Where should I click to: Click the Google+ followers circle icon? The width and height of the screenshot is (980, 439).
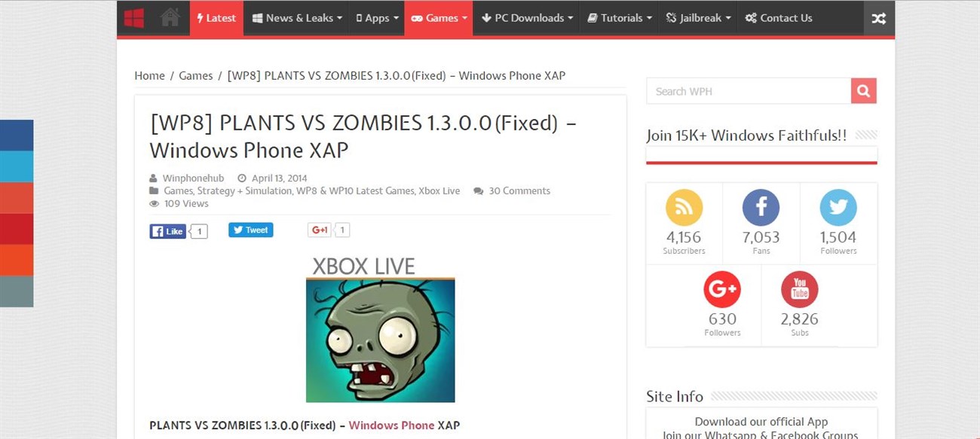tap(722, 289)
